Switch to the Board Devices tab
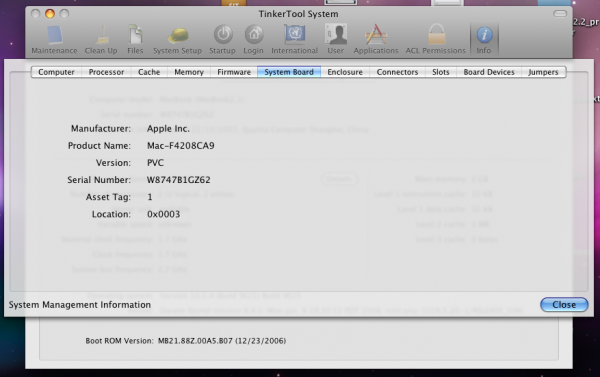Viewport: 600px width, 377px height. pyautogui.click(x=489, y=72)
